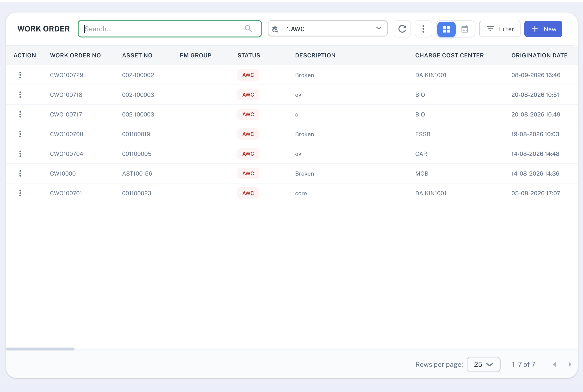The height and width of the screenshot is (392, 583).
Task: Click the horizontal scrollbar below the table
Action: pos(40,349)
